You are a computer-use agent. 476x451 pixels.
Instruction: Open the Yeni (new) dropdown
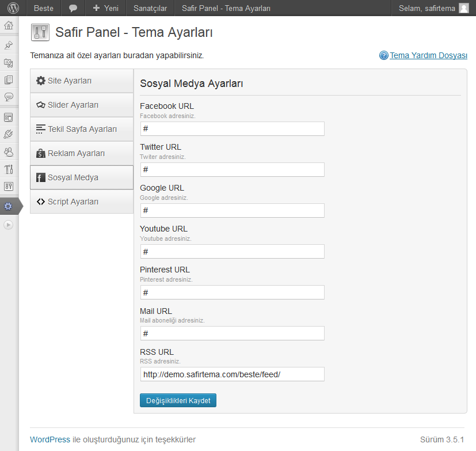(x=105, y=8)
